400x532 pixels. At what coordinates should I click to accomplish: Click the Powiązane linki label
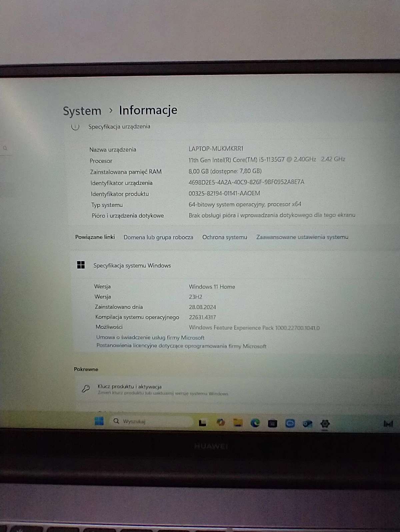(x=95, y=237)
